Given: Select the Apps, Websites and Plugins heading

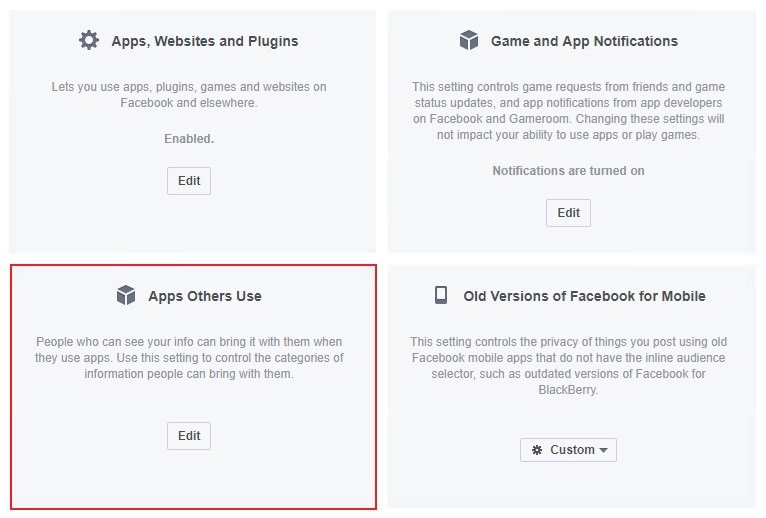Looking at the screenshot, I should click(205, 41).
